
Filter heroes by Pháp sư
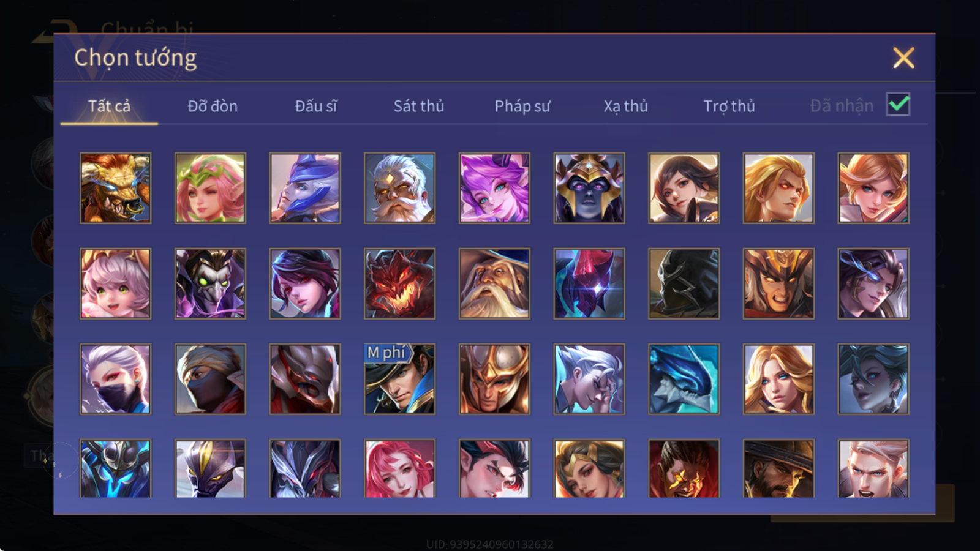(x=522, y=106)
